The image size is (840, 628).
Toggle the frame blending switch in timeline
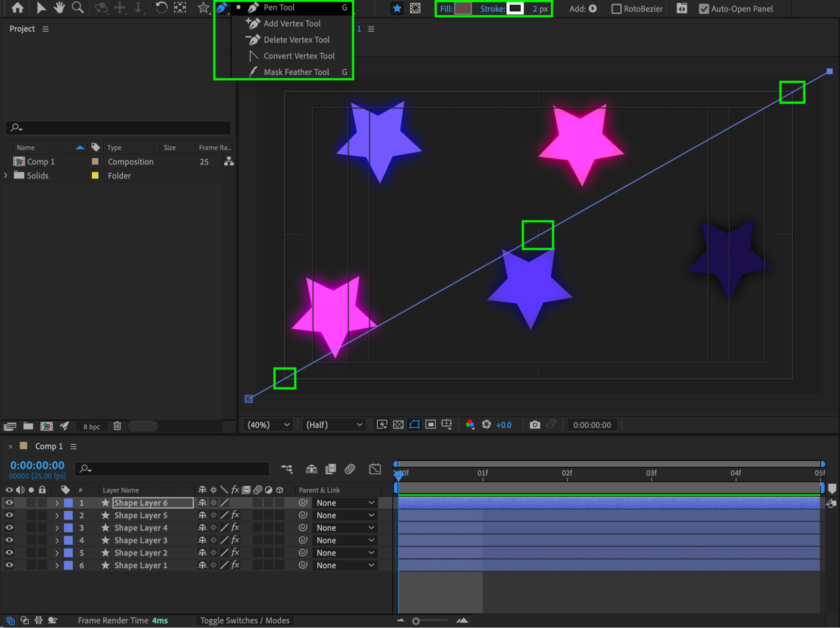331,469
